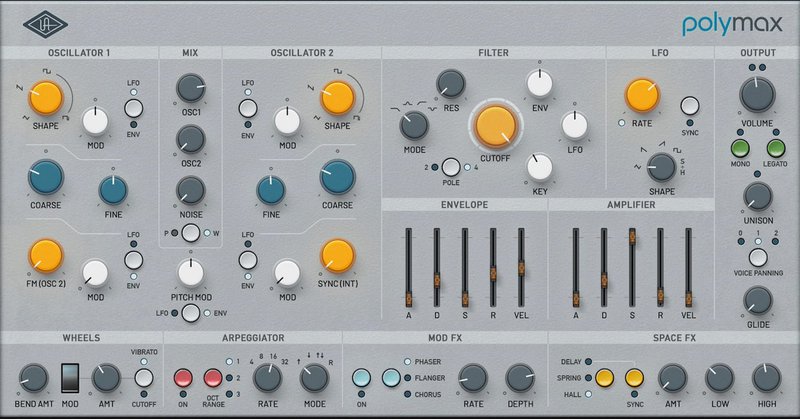
Task: Click the OSC1 mix level knob
Action: (191, 88)
